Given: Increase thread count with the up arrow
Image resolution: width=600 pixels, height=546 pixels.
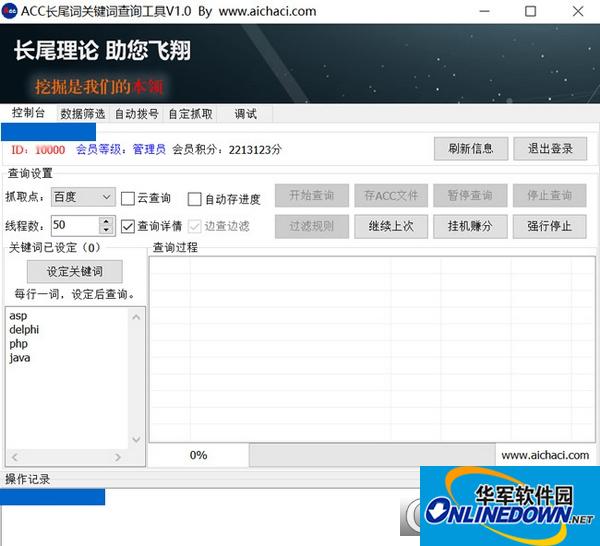Looking at the screenshot, I should click(106, 221).
